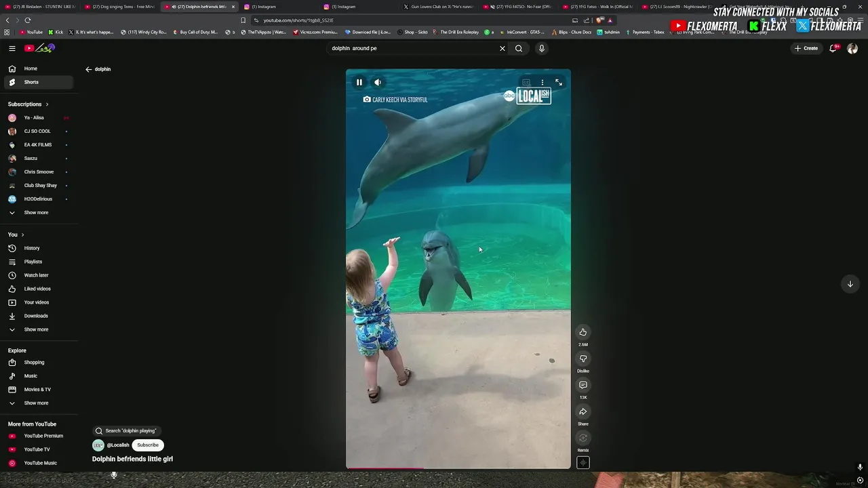Open Your videos

click(x=39, y=302)
